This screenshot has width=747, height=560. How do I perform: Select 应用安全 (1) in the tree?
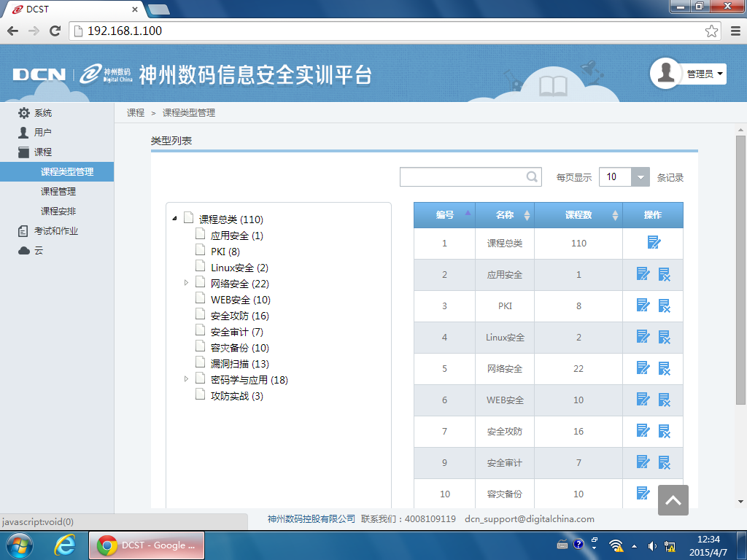coord(237,236)
